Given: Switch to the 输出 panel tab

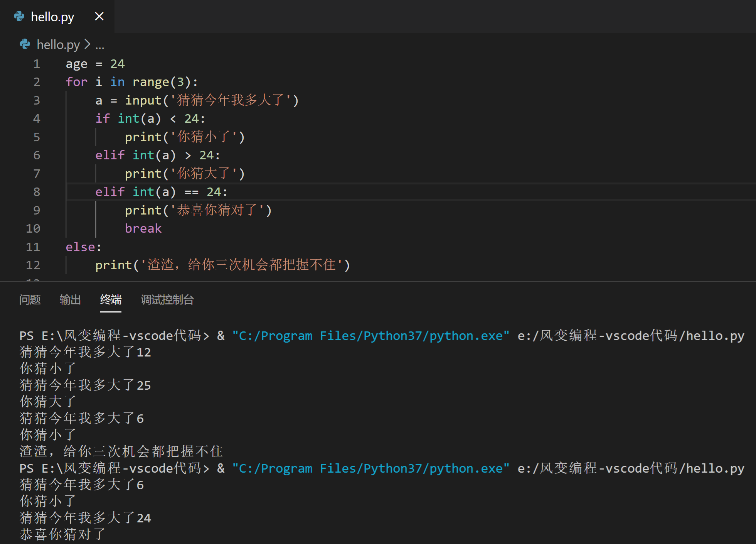Looking at the screenshot, I should [70, 299].
